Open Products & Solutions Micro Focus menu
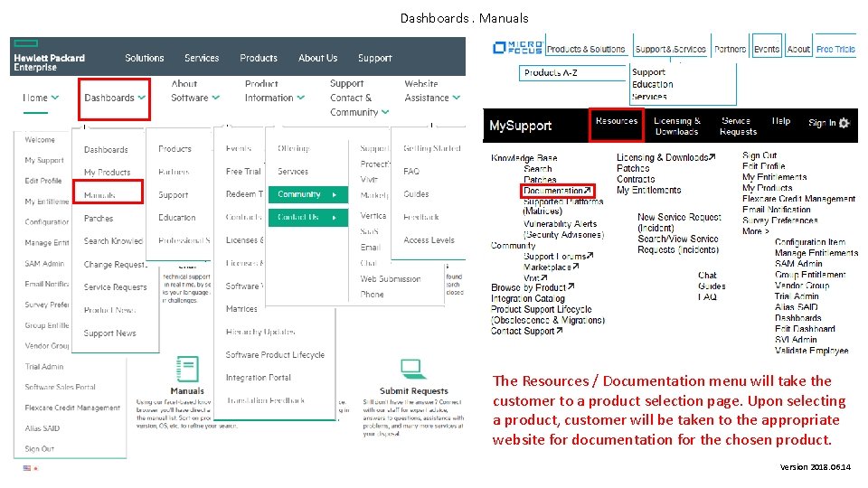This screenshot has width=868, height=488. [x=586, y=49]
